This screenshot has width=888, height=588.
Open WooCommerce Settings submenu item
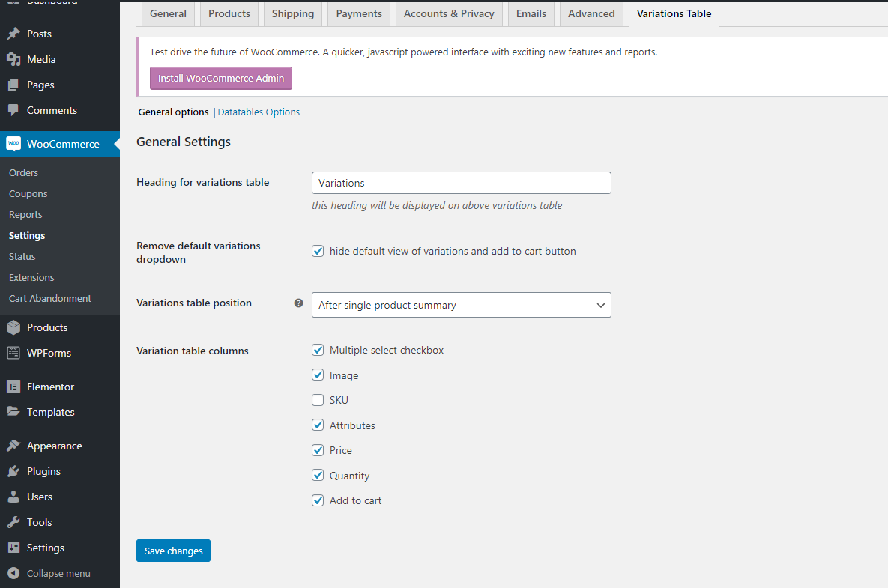click(27, 235)
